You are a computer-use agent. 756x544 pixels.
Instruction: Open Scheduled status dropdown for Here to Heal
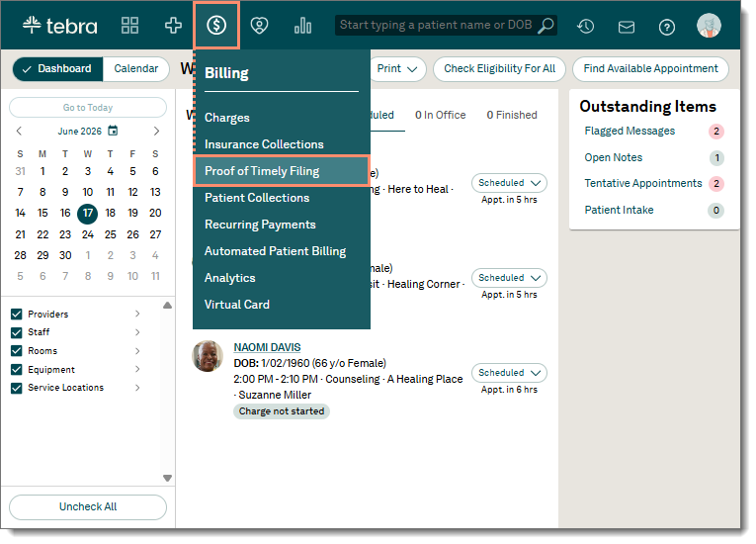pos(509,183)
